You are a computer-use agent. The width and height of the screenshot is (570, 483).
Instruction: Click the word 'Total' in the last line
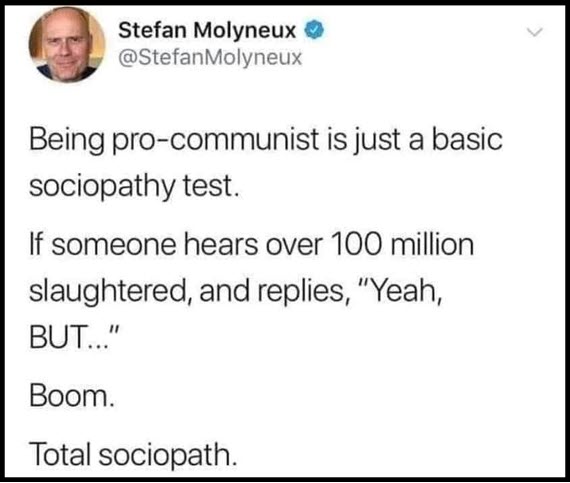coord(60,454)
